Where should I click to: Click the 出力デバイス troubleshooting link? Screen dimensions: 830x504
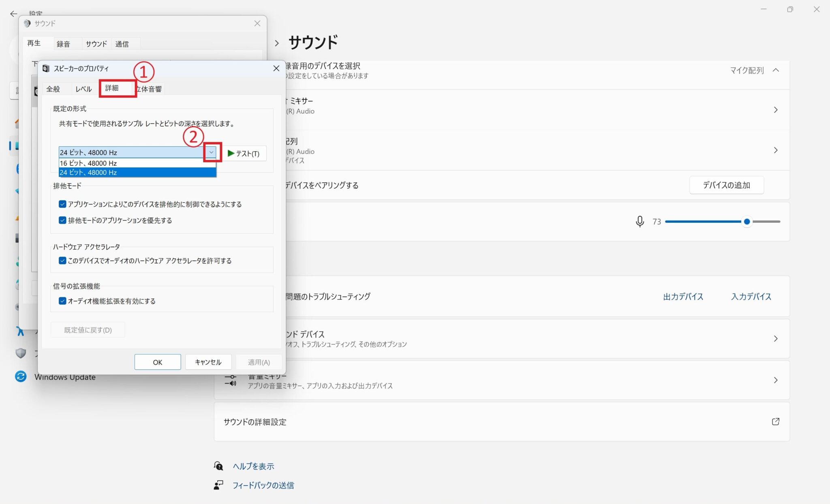pos(683,297)
